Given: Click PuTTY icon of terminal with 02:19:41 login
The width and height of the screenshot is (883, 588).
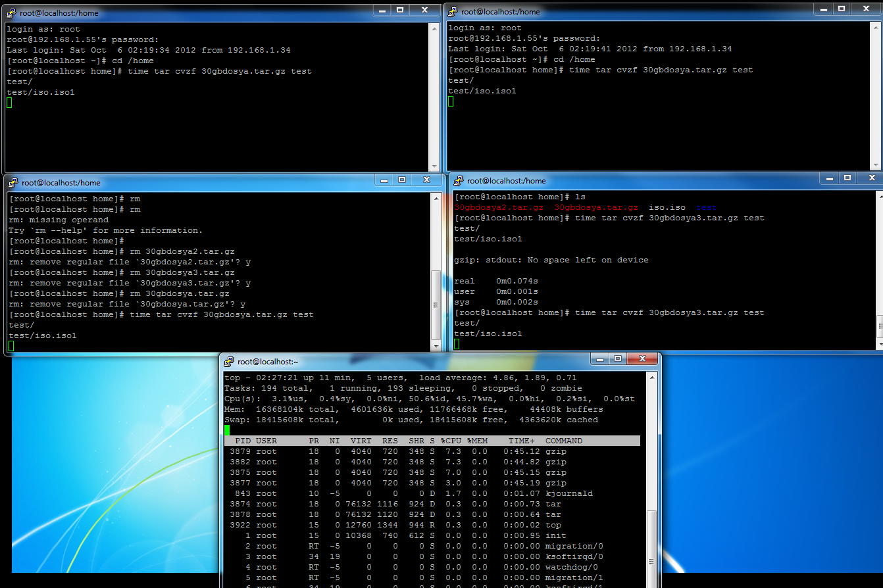Looking at the screenshot, I should (453, 12).
